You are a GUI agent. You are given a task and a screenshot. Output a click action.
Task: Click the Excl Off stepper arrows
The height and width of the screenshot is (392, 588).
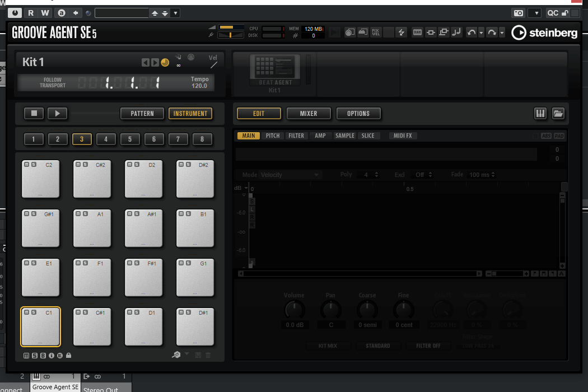click(431, 175)
